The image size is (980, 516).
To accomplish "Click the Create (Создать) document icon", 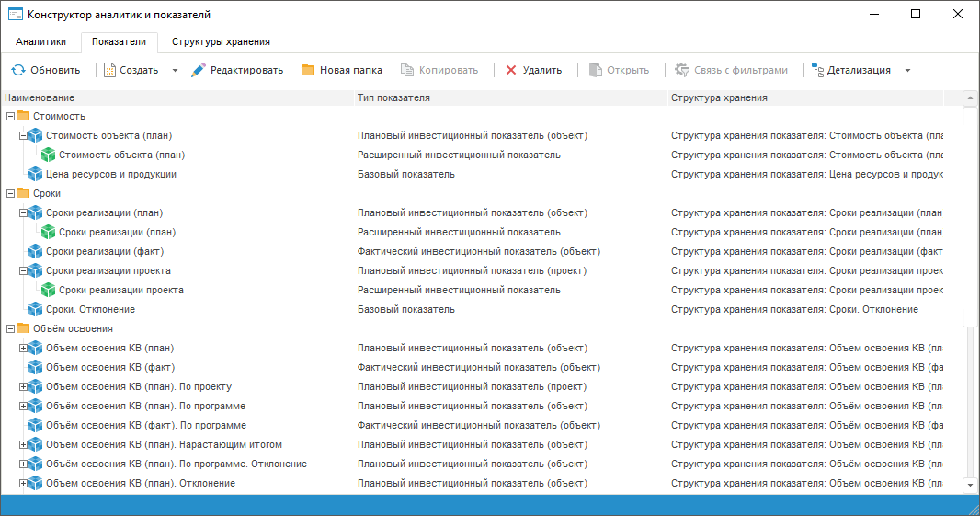I will pyautogui.click(x=109, y=70).
